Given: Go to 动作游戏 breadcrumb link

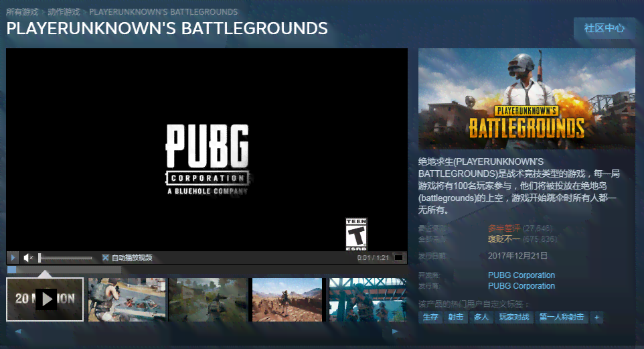Looking at the screenshot, I should (x=64, y=12).
